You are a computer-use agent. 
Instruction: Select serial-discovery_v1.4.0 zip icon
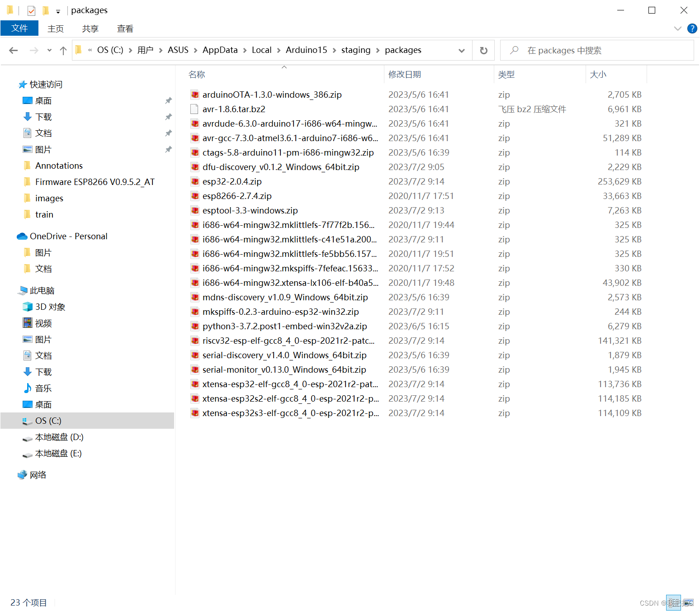coord(194,355)
